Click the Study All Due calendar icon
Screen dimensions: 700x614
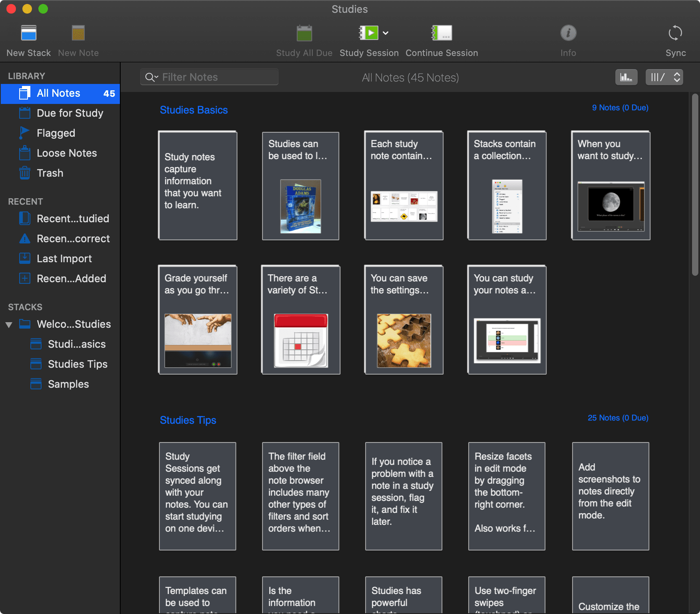pos(304,33)
